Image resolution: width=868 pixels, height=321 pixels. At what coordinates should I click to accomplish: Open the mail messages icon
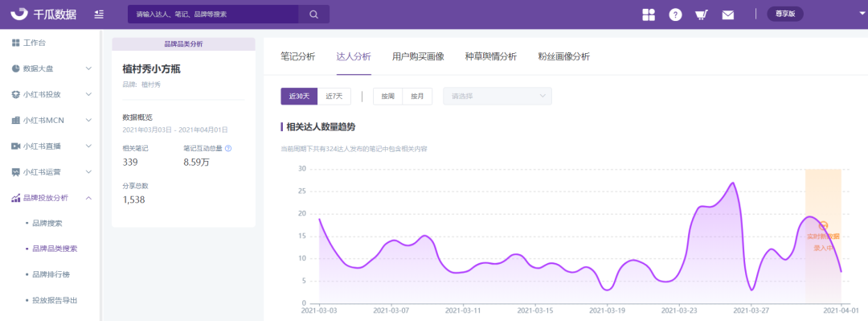(728, 15)
